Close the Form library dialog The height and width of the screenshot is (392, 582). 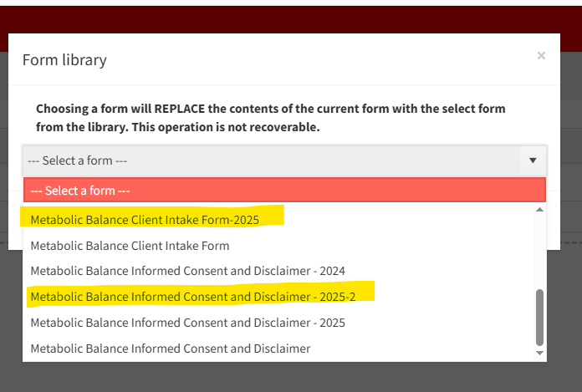point(541,56)
